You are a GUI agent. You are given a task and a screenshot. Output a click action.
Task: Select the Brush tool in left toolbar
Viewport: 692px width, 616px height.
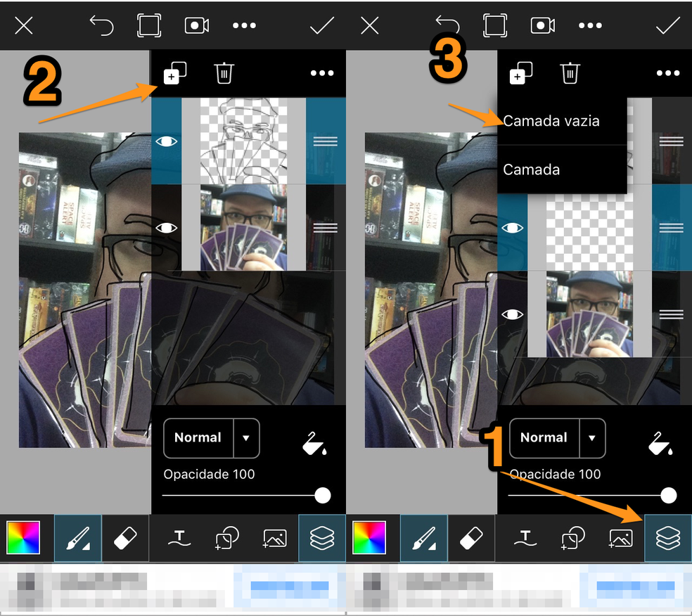click(x=77, y=538)
